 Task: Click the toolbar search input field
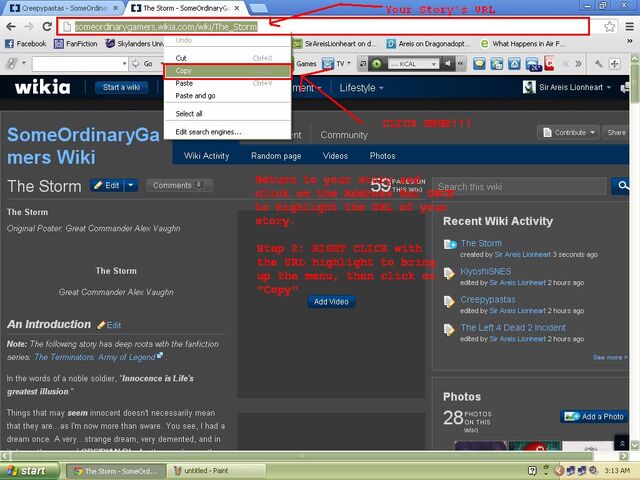coord(76,64)
